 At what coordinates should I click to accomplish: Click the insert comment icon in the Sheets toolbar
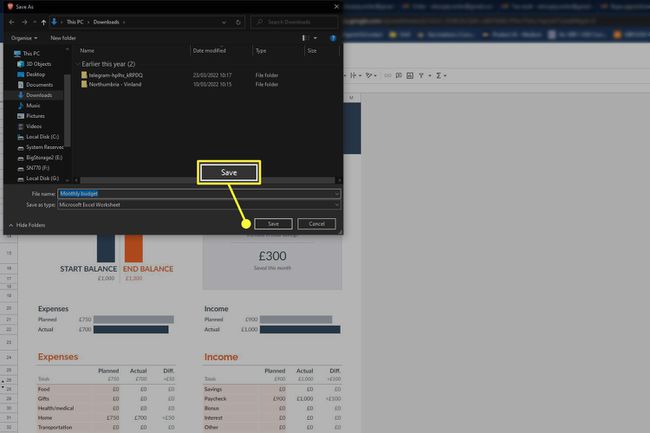[x=399, y=75]
